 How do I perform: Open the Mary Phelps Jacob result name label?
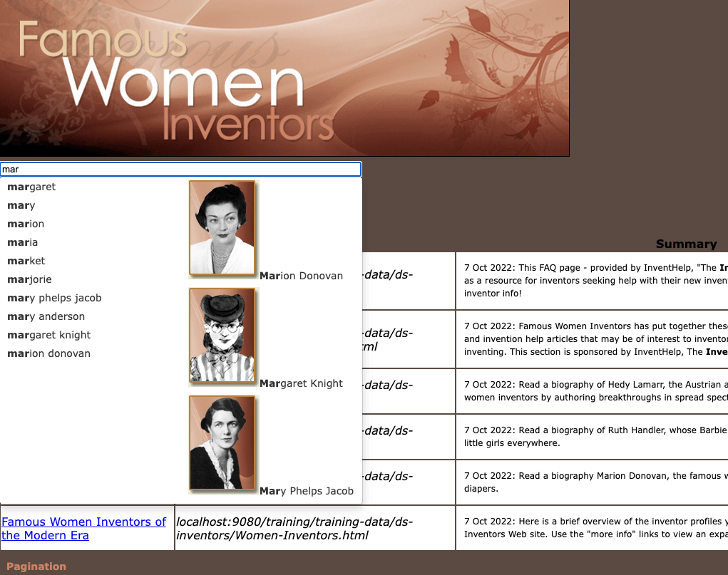click(x=307, y=491)
